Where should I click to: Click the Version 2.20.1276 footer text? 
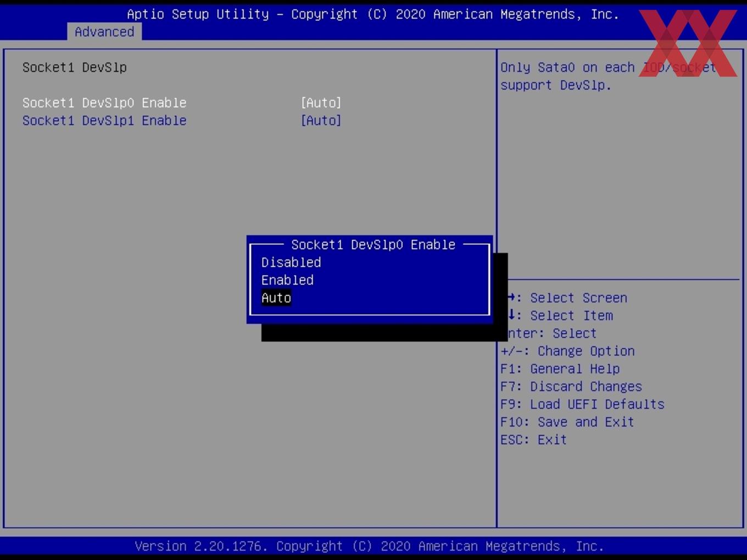point(370,546)
